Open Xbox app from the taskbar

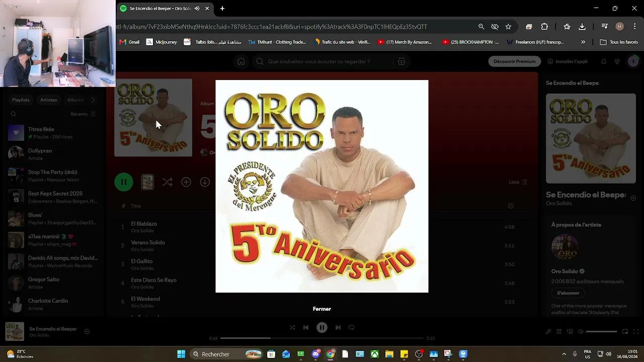pos(375,354)
